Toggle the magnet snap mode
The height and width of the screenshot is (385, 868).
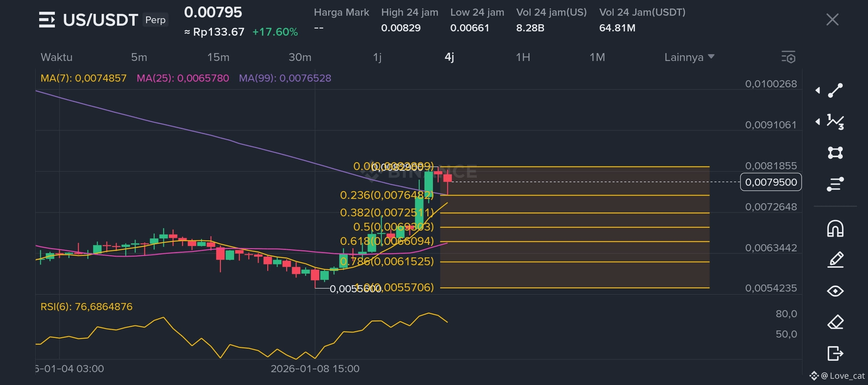click(x=835, y=229)
